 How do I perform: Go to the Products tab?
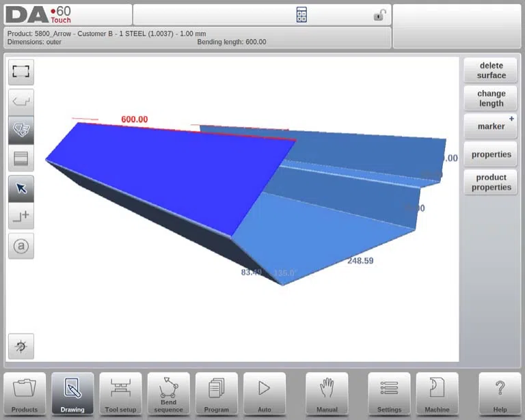pos(25,394)
